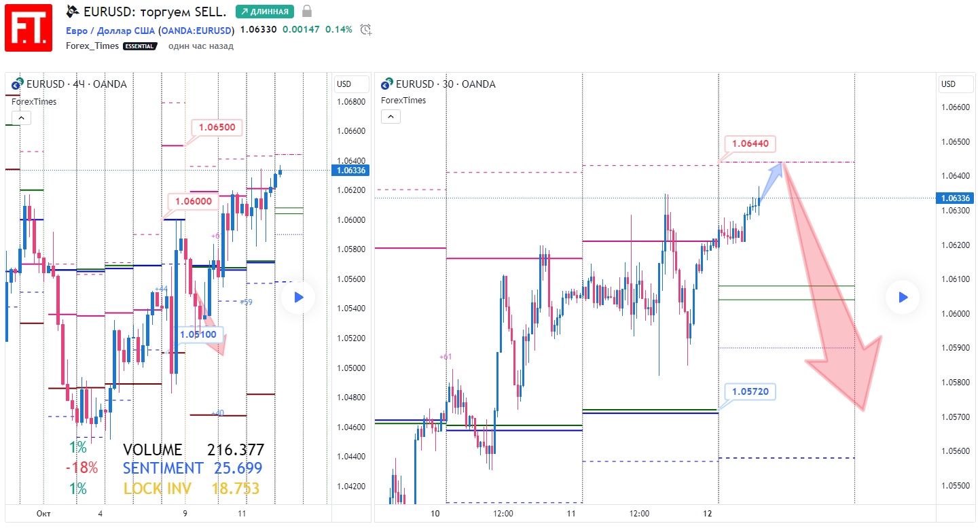Open USD currency selector on 30 chart
Screen dimensions: 980x528
pyautogui.click(x=956, y=84)
